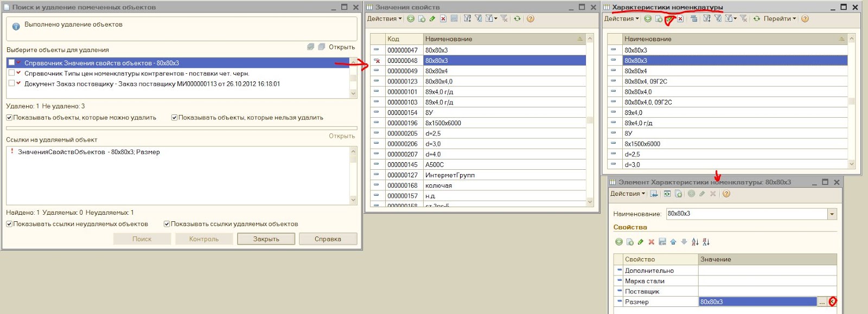
Task: Clear the Размер value with X button
Action: click(833, 302)
